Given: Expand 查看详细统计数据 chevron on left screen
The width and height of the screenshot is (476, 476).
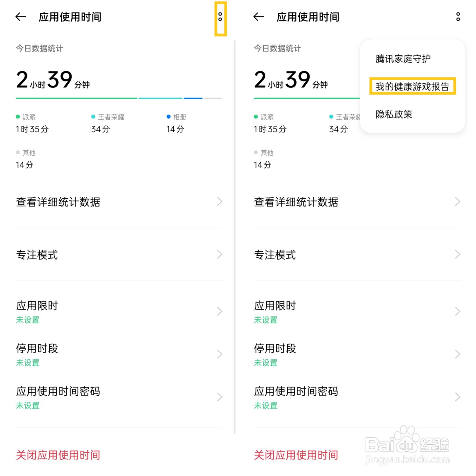Looking at the screenshot, I should coord(220,202).
